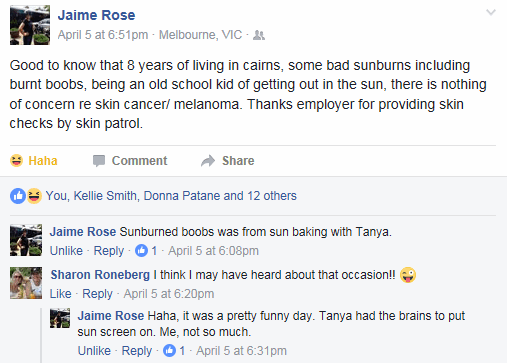Viewport: 507px width, 363px height.
Task: Open the Melbourne, VIC location link
Action: click(x=200, y=35)
